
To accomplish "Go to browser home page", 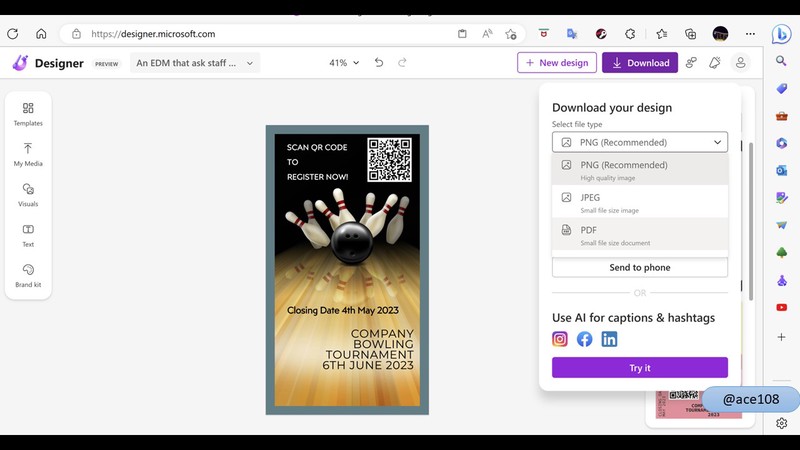I will pyautogui.click(x=41, y=34).
